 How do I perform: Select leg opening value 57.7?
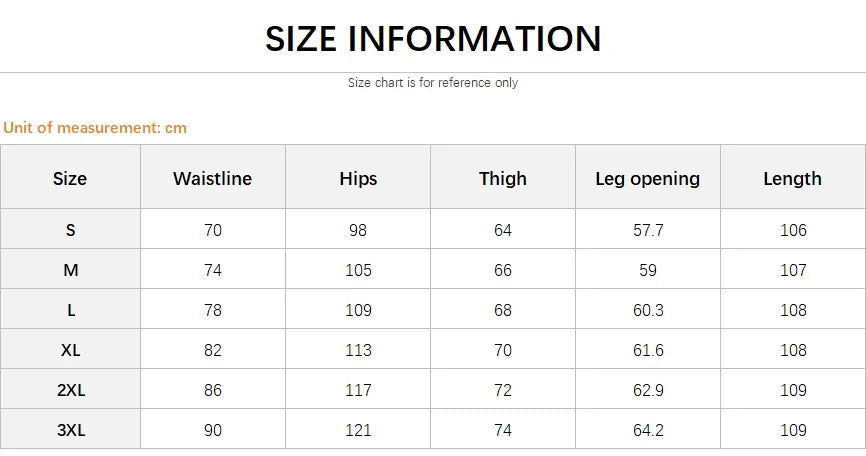pyautogui.click(x=647, y=230)
